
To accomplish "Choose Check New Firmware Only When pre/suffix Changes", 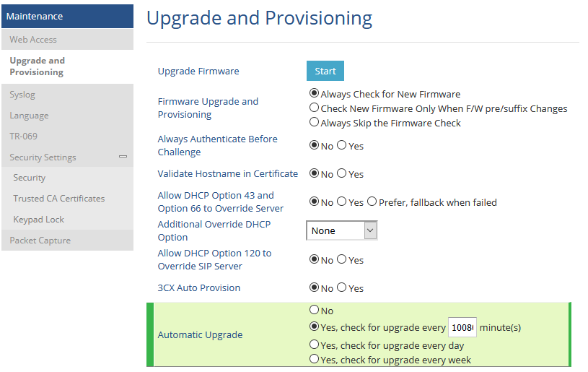I will 315,108.
